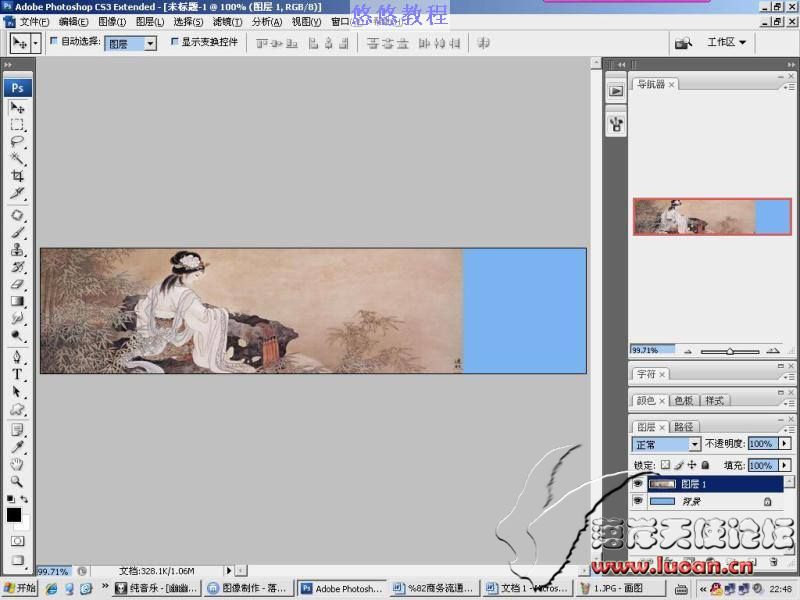Select the Eraser tool
The image size is (800, 600).
coord(17,284)
